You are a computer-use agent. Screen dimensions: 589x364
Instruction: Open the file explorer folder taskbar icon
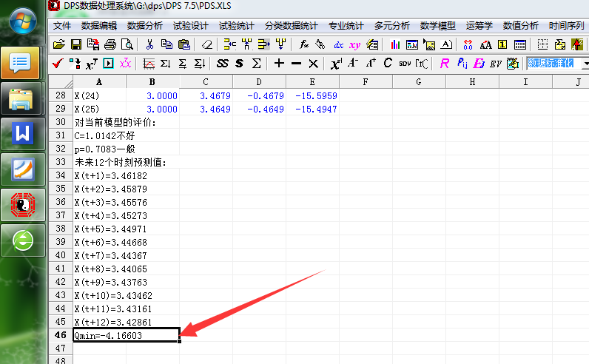pyautogui.click(x=21, y=99)
